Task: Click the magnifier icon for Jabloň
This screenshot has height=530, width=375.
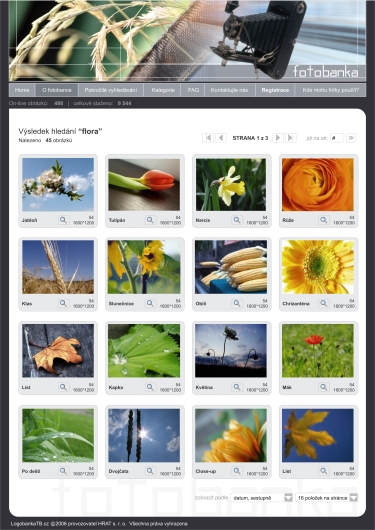Action: point(63,220)
